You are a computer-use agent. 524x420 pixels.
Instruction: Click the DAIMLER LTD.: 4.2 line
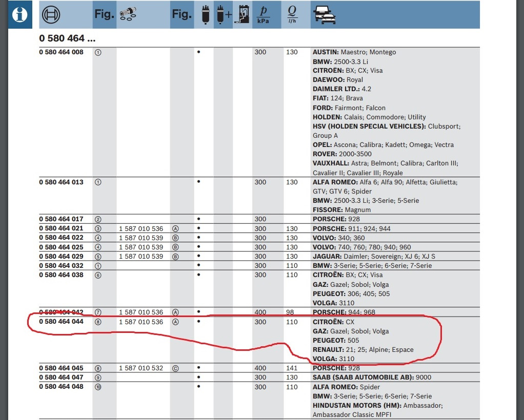(x=342, y=89)
